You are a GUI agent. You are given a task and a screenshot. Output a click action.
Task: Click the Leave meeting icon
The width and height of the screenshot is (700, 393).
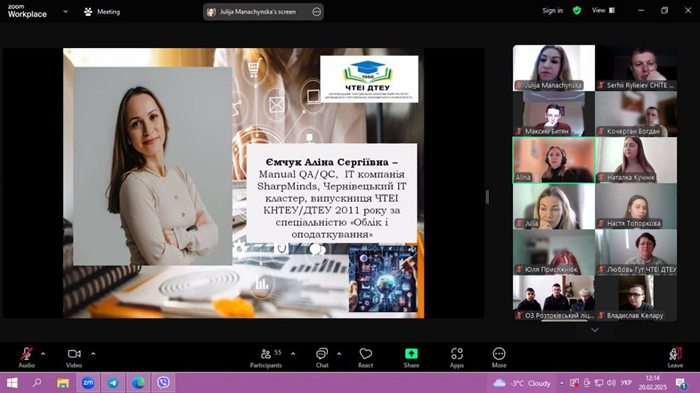[x=675, y=358]
